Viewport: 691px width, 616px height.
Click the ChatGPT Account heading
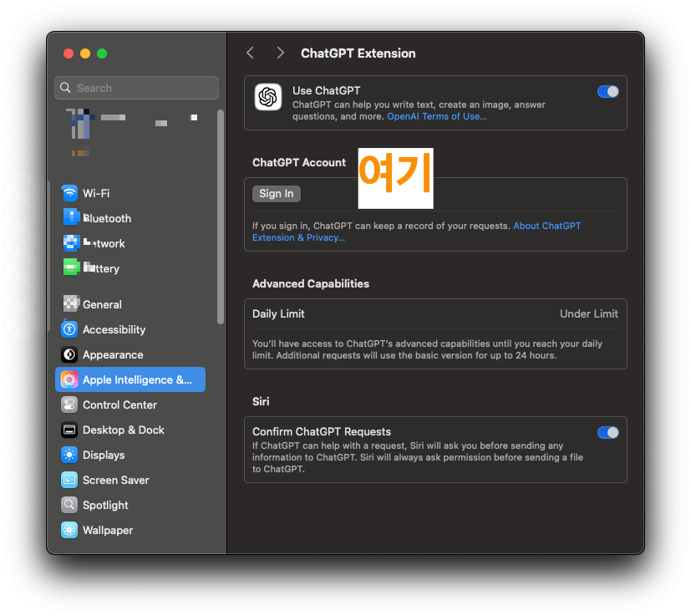[x=299, y=163]
